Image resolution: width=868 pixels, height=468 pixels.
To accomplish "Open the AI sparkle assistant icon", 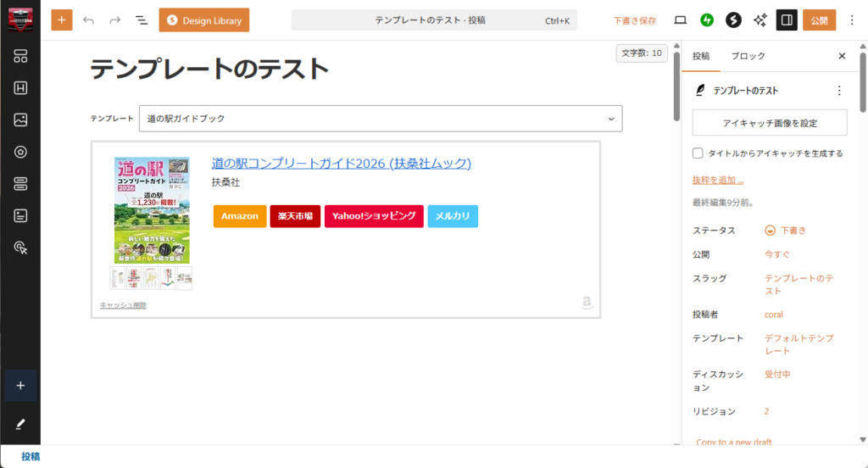I will [x=760, y=20].
